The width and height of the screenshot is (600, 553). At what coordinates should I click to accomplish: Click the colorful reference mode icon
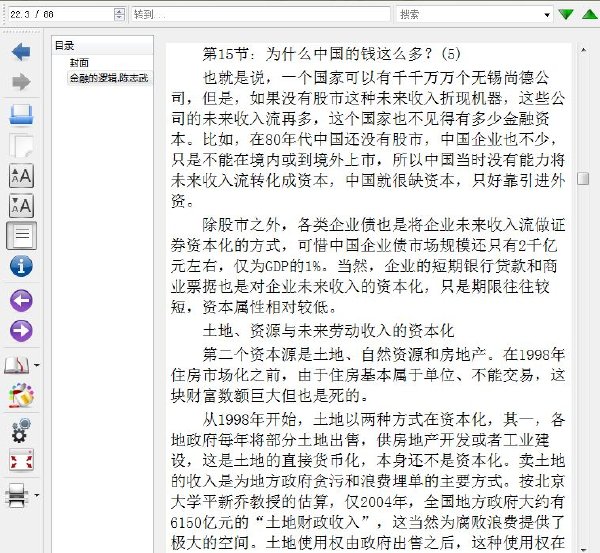(21, 396)
